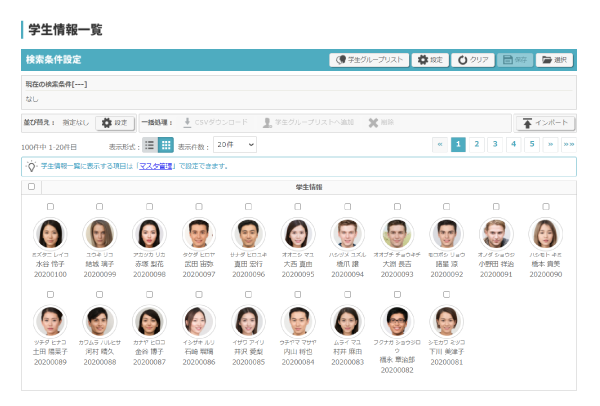Image resolution: width=600 pixels, height=406 pixels.
Task: Click the 選択 folder button
Action: [x=554, y=60]
